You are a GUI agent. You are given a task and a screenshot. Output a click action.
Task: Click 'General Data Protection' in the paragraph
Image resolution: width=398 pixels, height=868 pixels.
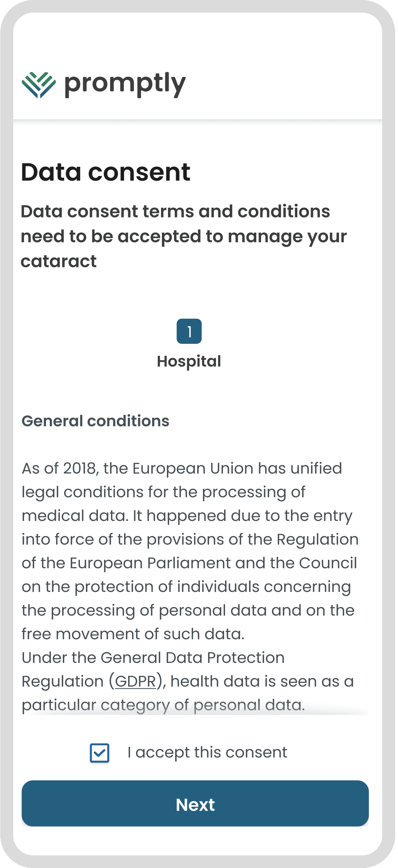pos(193,658)
